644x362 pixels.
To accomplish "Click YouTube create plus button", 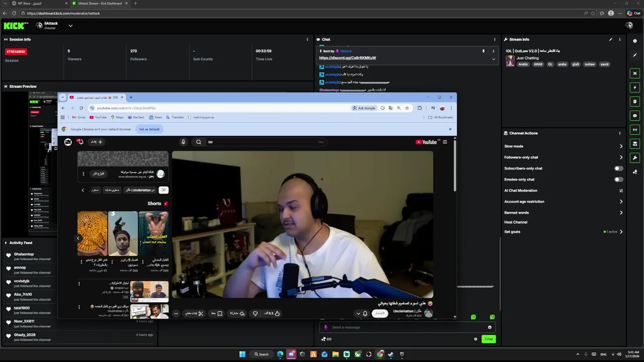I will [x=97, y=142].
